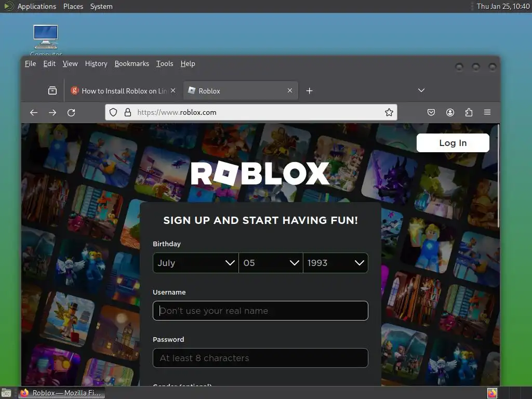Expand the list all tabs chevron
The width and height of the screenshot is (532, 399).
[421, 90]
